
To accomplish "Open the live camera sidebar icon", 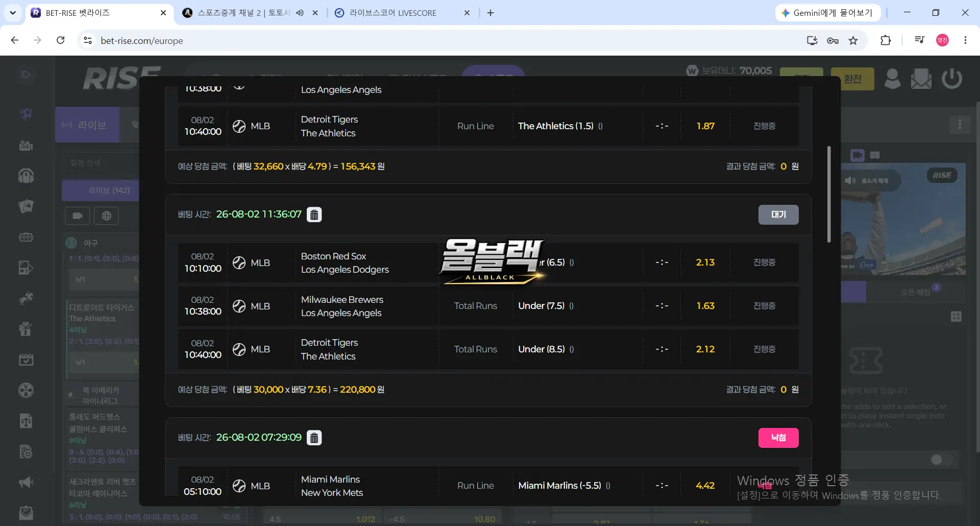I will [26, 146].
